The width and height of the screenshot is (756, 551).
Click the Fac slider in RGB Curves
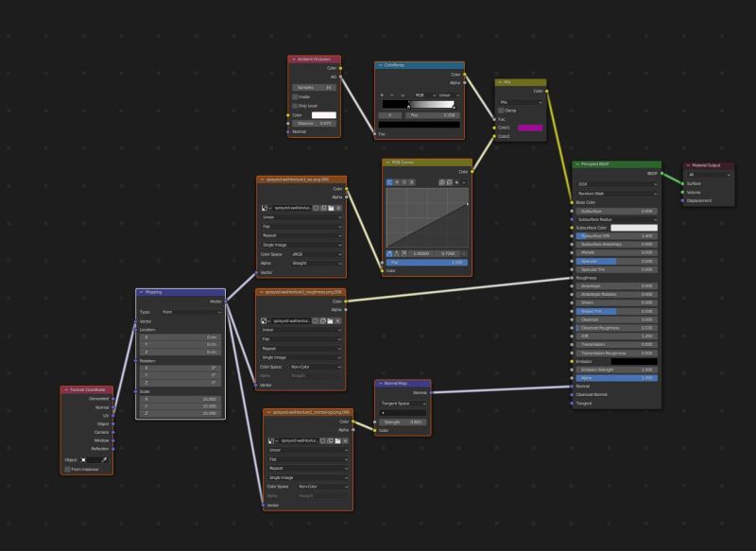pos(427,263)
